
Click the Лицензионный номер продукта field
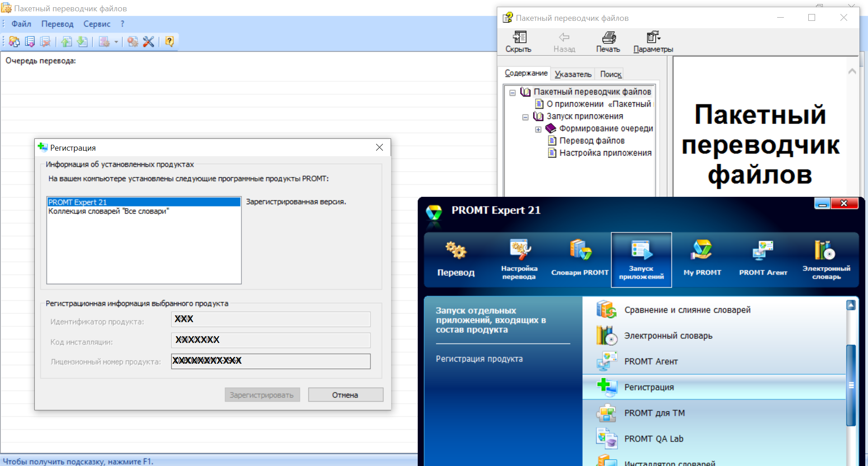pyautogui.click(x=271, y=361)
